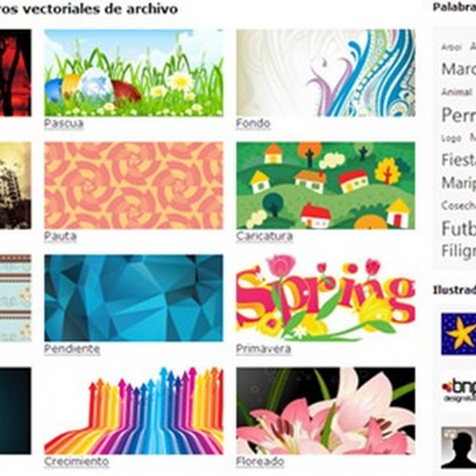Open the silhouette profile avatar
Screen dimensions: 476x476
pos(458,448)
